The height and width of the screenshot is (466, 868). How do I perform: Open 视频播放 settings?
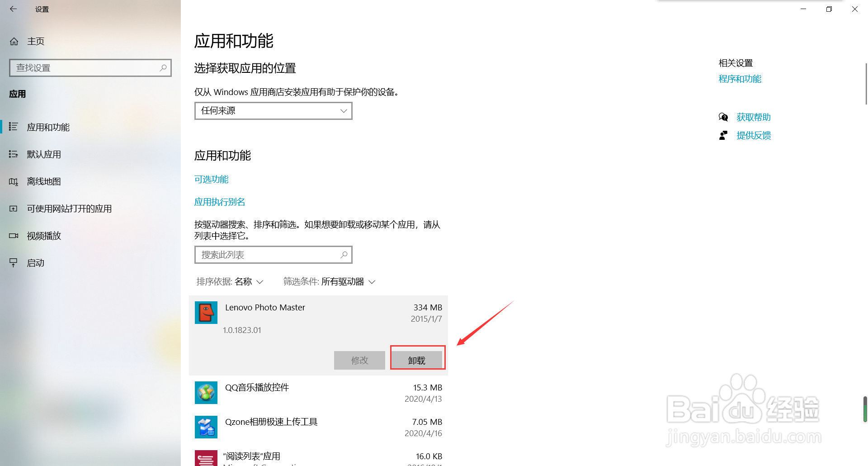click(44, 236)
